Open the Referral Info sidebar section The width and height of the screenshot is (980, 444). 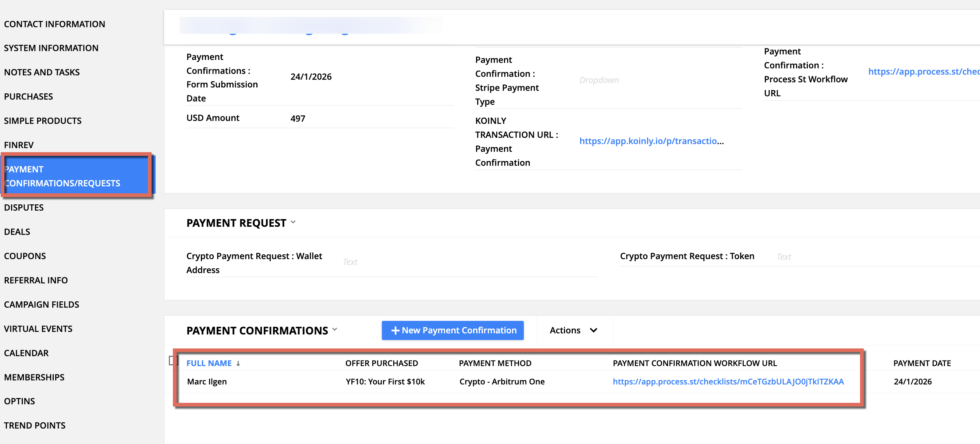[x=36, y=280]
